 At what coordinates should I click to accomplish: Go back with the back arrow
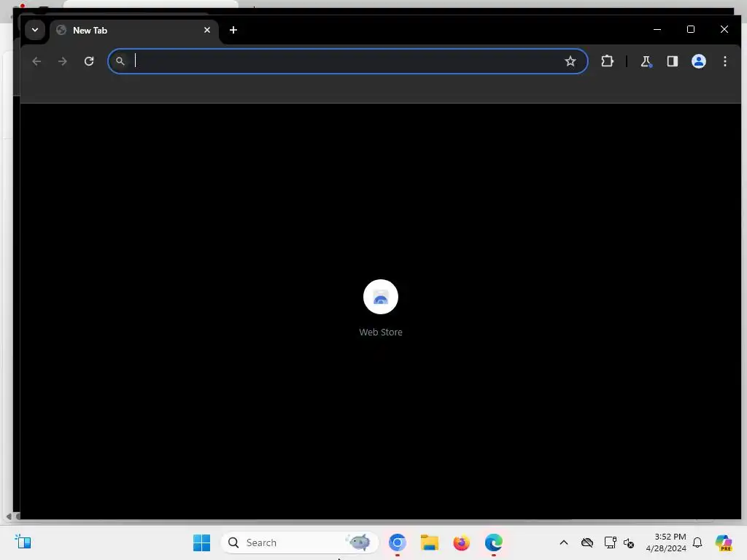[36, 61]
